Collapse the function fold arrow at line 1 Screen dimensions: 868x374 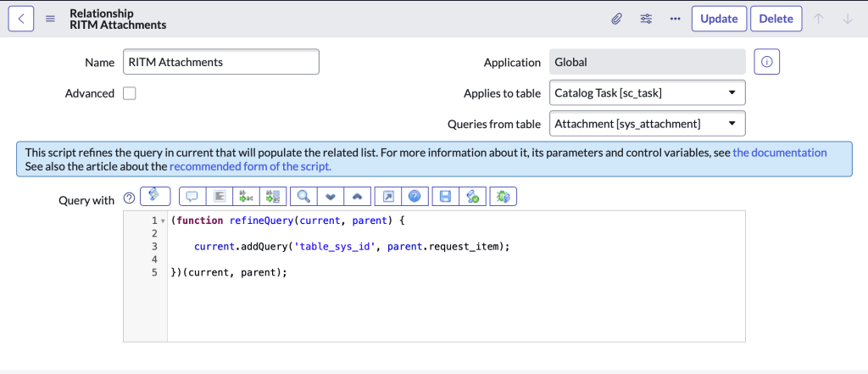162,221
